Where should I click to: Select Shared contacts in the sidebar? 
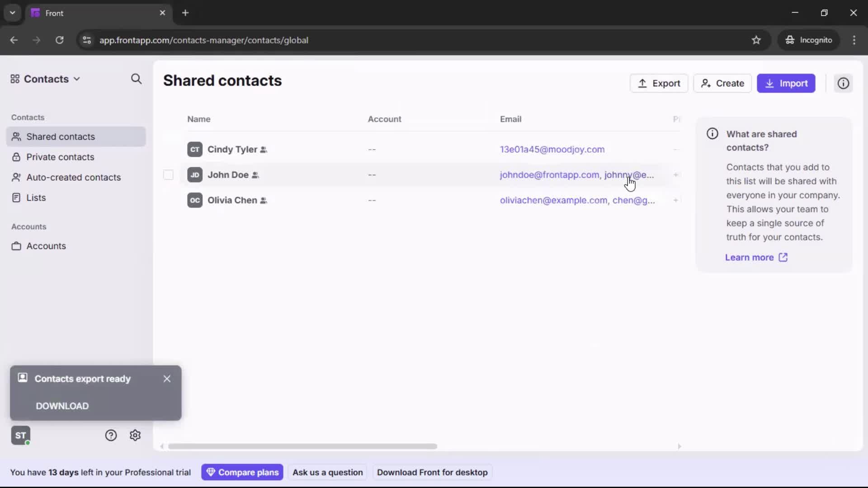(x=60, y=136)
